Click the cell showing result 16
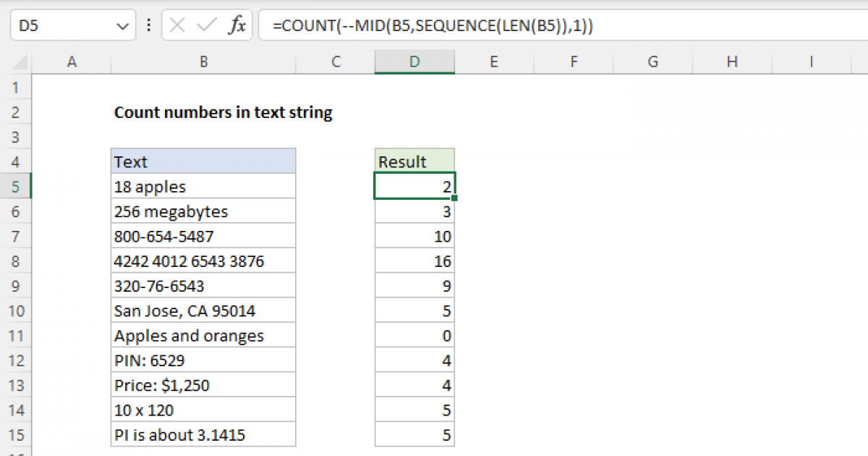Screen dimensions: 868x456 click(x=414, y=261)
